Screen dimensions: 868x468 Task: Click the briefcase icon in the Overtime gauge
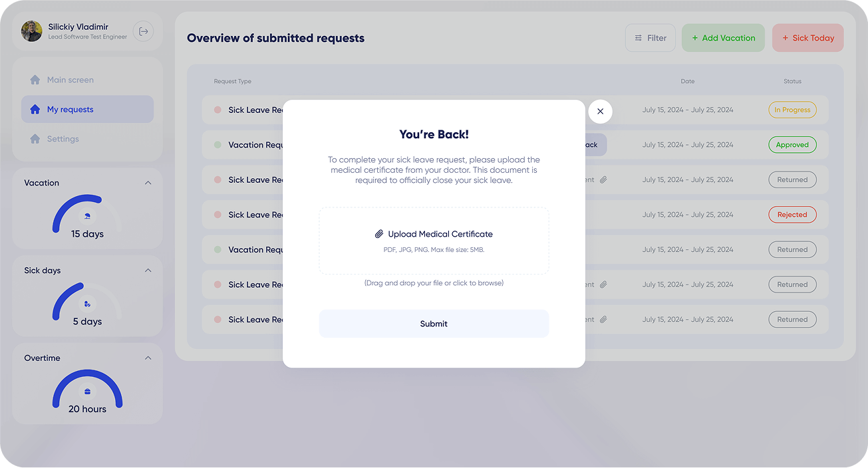click(x=88, y=391)
